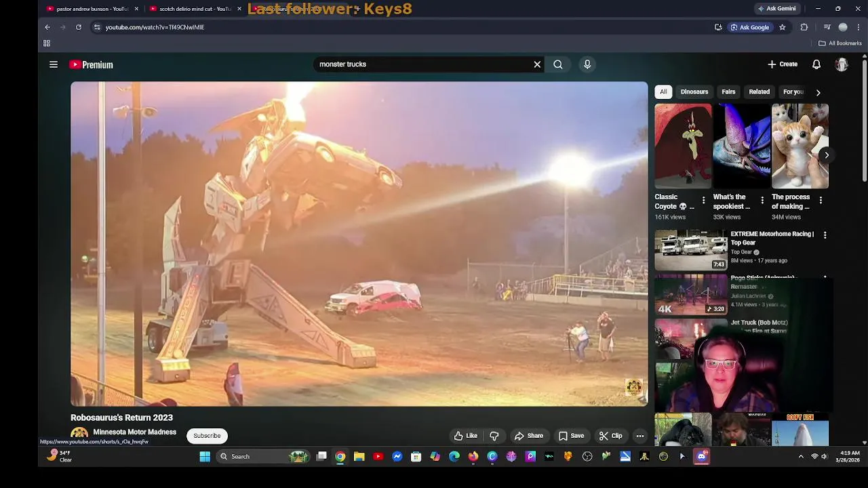The height and width of the screenshot is (488, 868).
Task: Open the YouTube guide hamburger menu
Action: [54, 64]
